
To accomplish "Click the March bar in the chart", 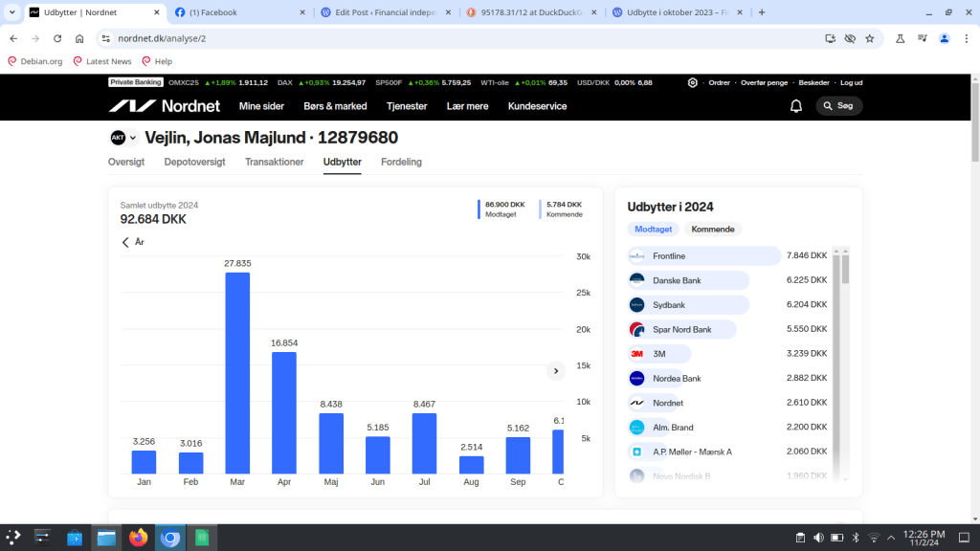I will pyautogui.click(x=237, y=372).
